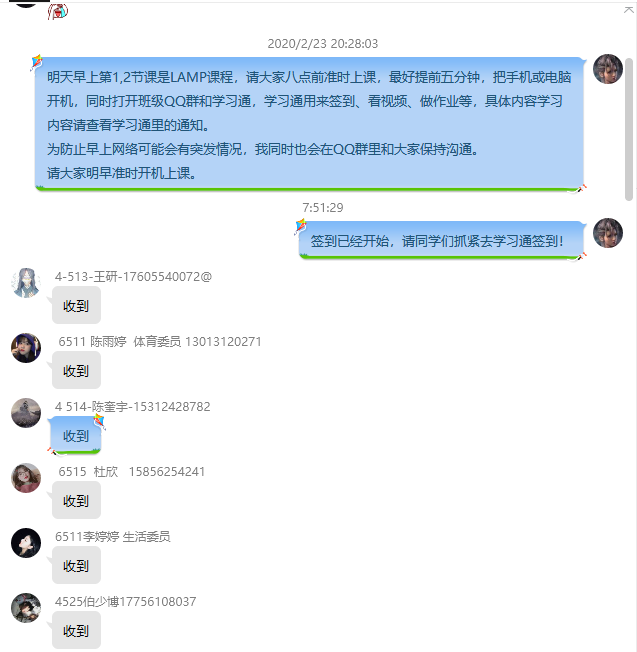Click the long LAMP课程 announcement bubble
Screen dimensions: 637x652
pyautogui.click(x=310, y=124)
